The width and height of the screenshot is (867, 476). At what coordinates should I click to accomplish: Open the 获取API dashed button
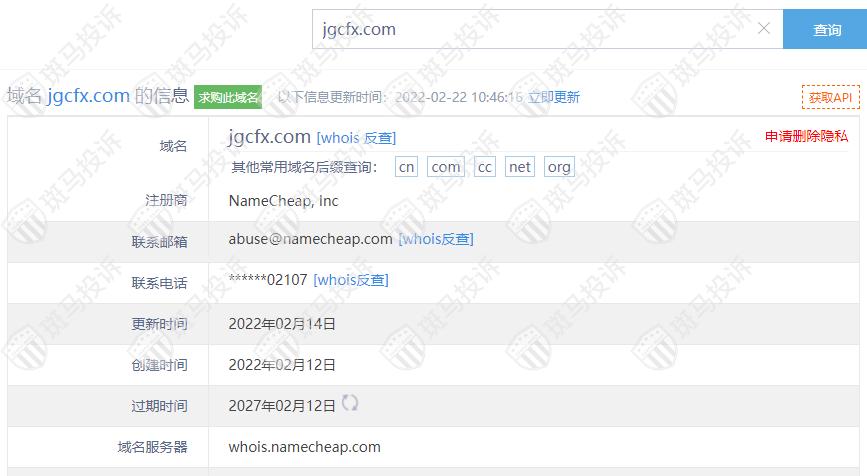tap(831, 97)
